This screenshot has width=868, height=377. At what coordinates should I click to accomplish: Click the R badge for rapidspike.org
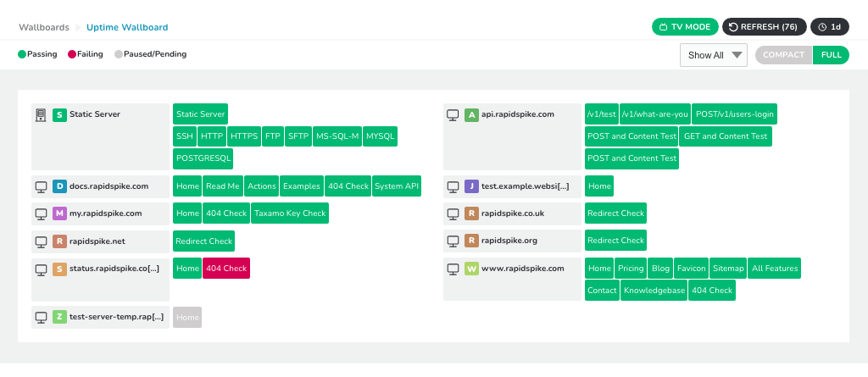coord(471,241)
